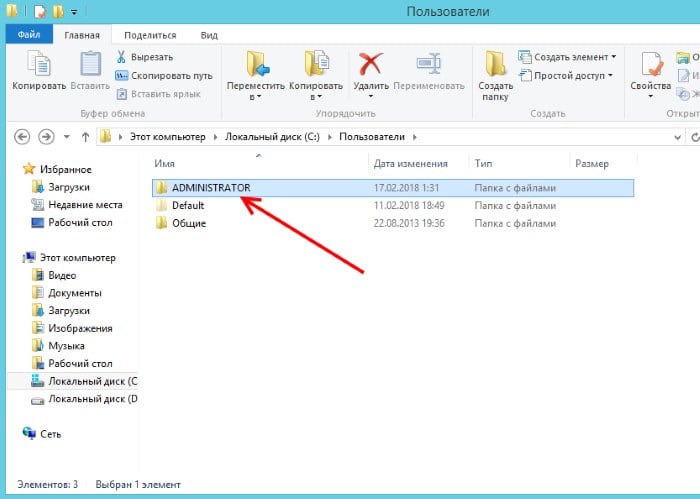Click the Вырезать scissors icon
This screenshot has height=499, width=700.
click(122, 57)
